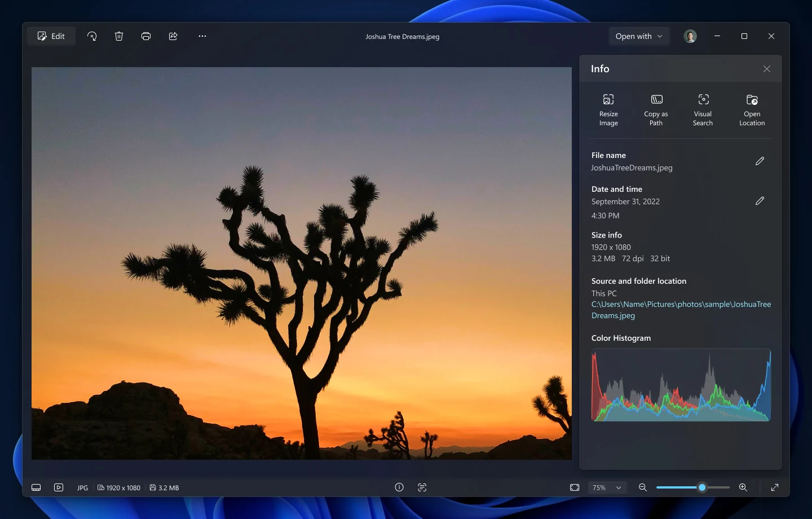The height and width of the screenshot is (519, 812).
Task: Edit the file name with pencil icon
Action: pos(760,161)
